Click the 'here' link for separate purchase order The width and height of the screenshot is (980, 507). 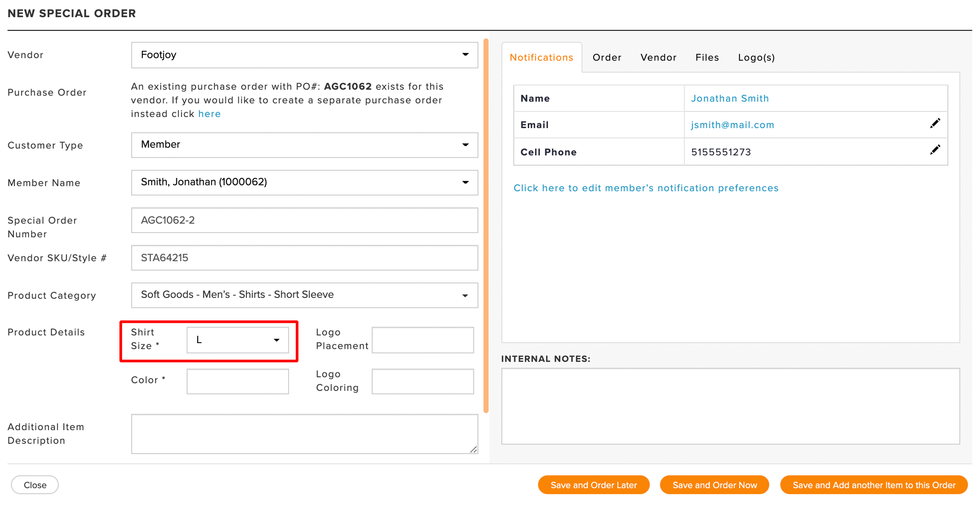[x=209, y=114]
